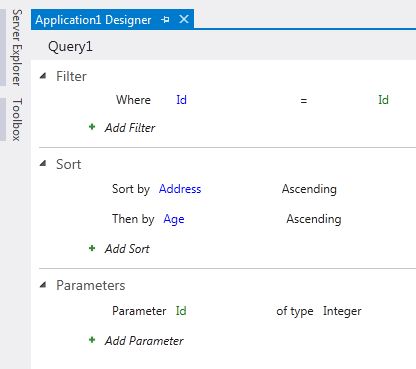Change the equals operator in the filter

pyautogui.click(x=303, y=100)
